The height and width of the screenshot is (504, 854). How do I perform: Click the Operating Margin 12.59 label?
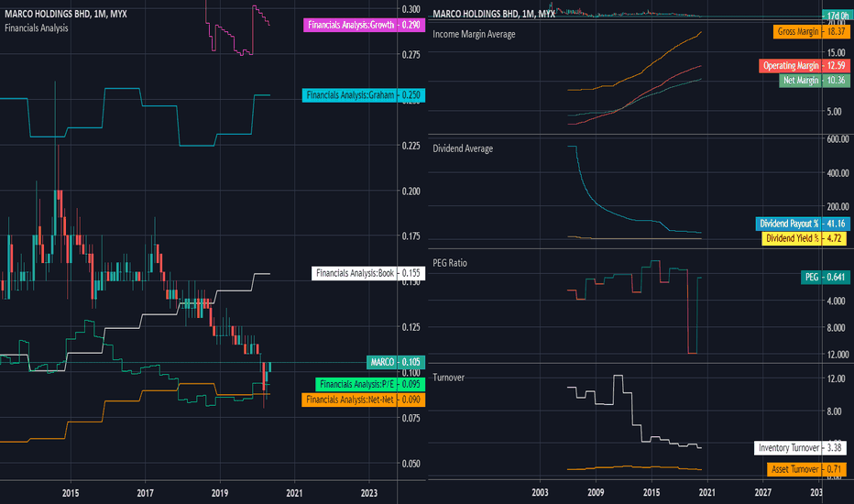[804, 66]
